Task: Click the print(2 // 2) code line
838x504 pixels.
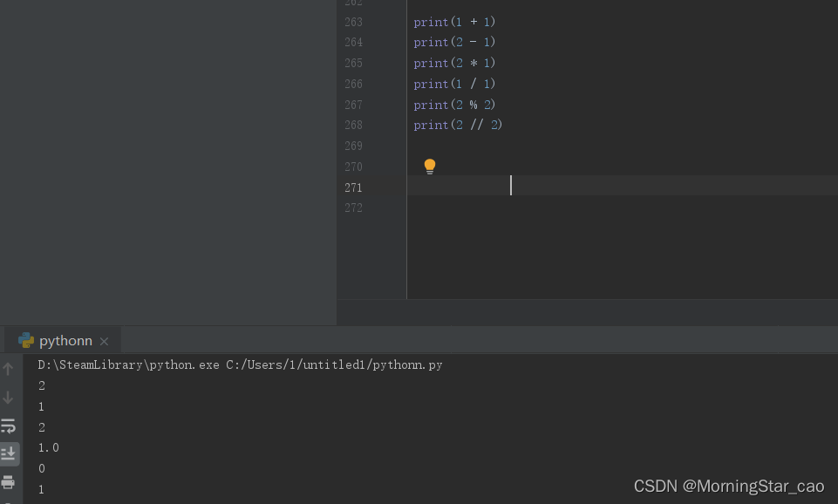Action: pos(458,126)
